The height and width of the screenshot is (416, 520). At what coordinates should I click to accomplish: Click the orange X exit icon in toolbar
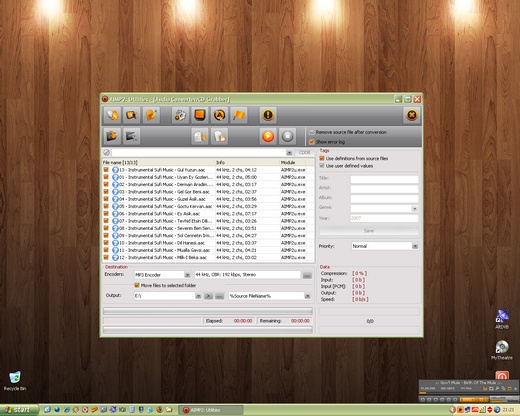[x=412, y=115]
